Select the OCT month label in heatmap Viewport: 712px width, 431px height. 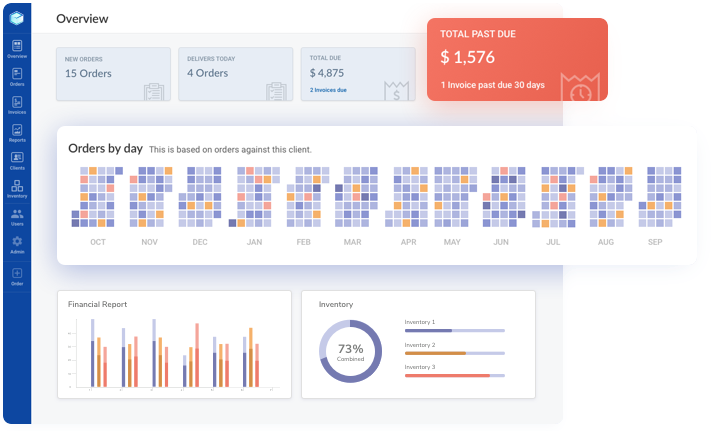pyautogui.click(x=98, y=242)
